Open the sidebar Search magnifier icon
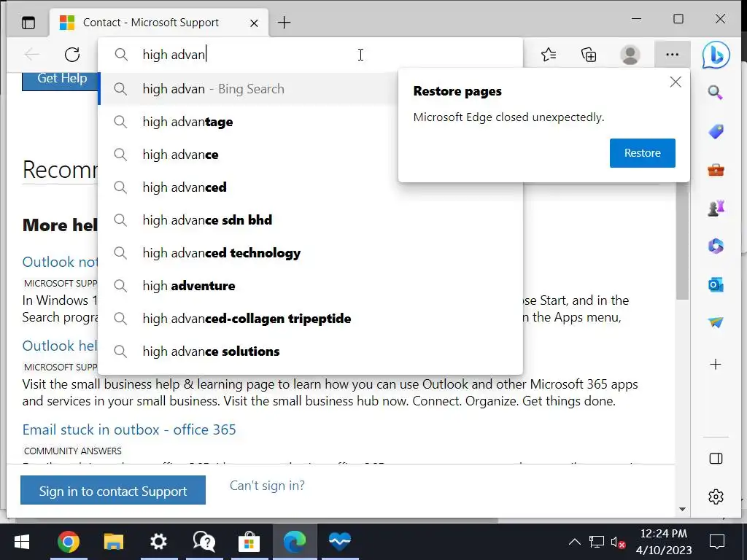 point(716,93)
